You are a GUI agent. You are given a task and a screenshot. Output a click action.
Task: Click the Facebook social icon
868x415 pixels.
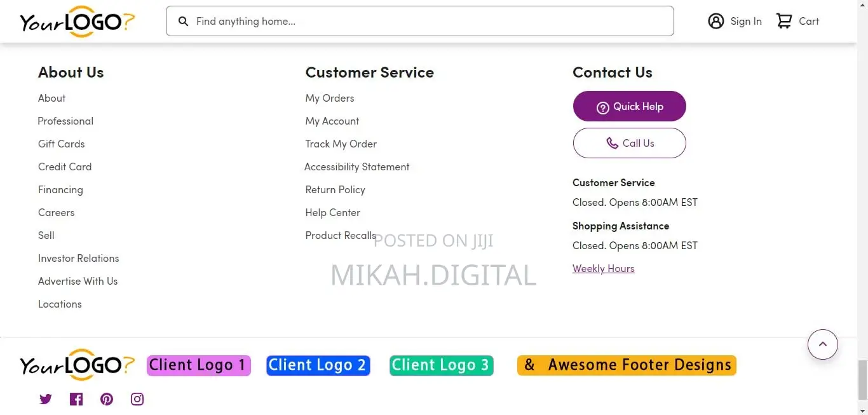click(76, 399)
